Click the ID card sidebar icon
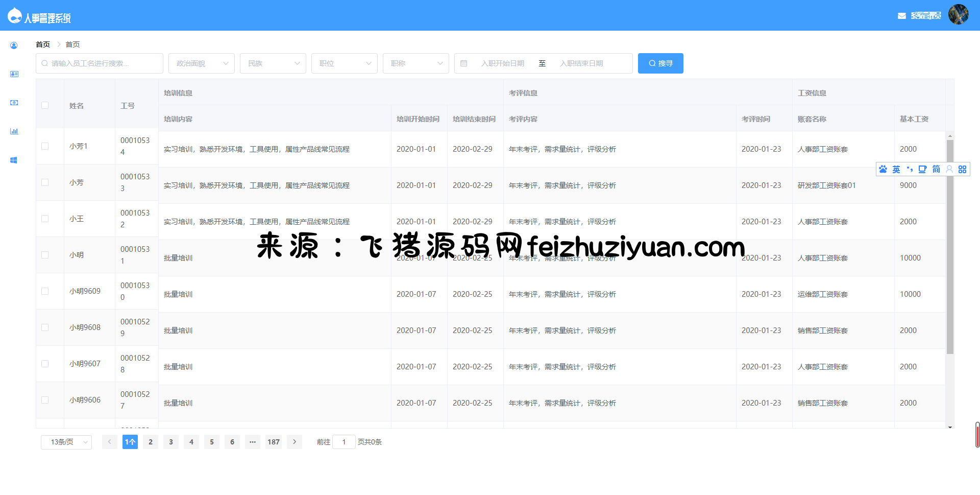This screenshot has height=495, width=980. coord(14,74)
